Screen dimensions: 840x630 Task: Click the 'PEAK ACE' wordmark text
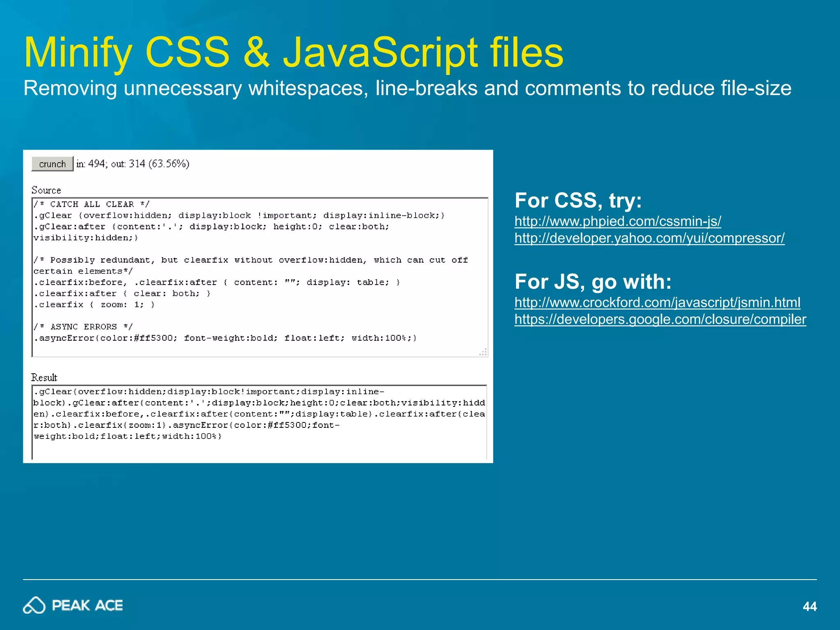pyautogui.click(x=87, y=605)
